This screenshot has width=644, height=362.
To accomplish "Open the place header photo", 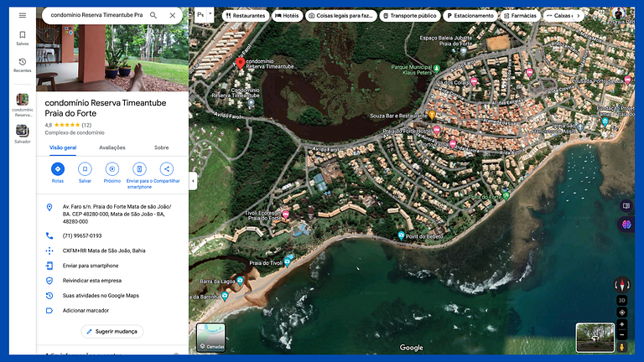I will (x=112, y=58).
